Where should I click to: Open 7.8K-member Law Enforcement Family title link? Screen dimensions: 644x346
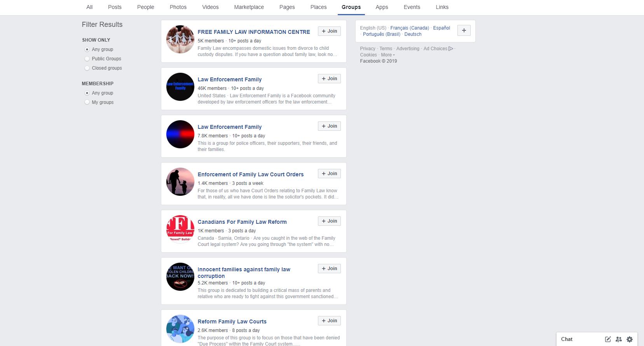[x=230, y=127]
